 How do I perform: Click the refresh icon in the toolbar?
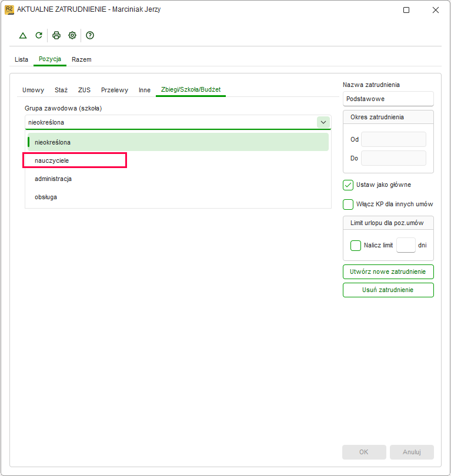(x=39, y=35)
